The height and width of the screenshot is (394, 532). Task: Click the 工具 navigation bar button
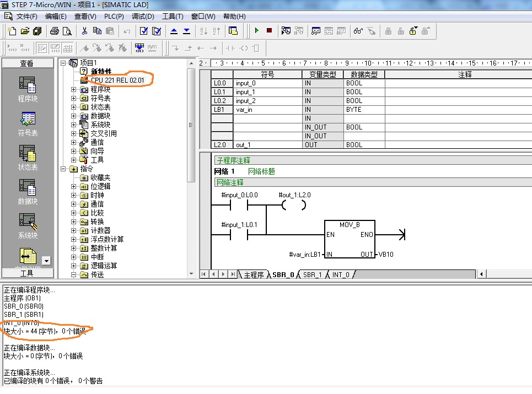[28, 273]
